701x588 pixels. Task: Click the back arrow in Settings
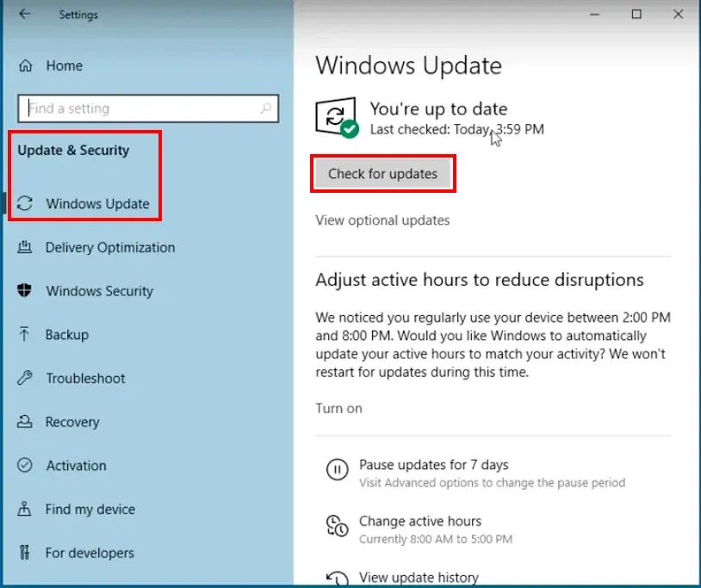pyautogui.click(x=25, y=15)
